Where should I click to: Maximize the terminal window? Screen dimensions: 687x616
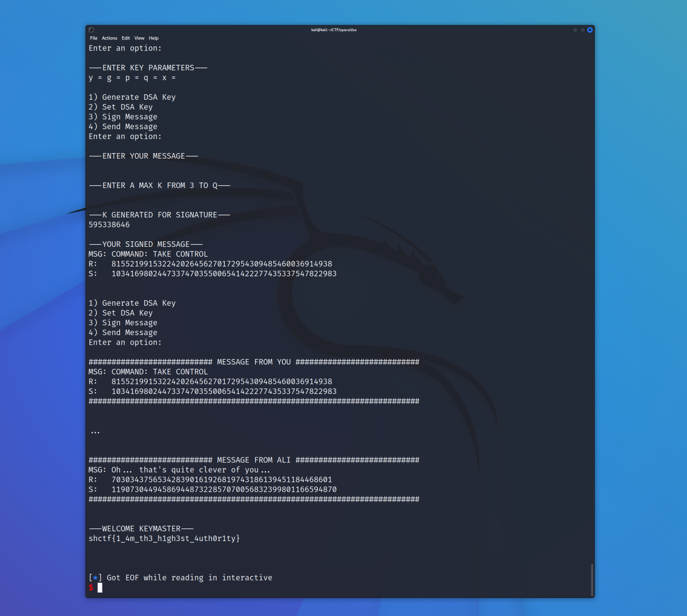tap(582, 30)
